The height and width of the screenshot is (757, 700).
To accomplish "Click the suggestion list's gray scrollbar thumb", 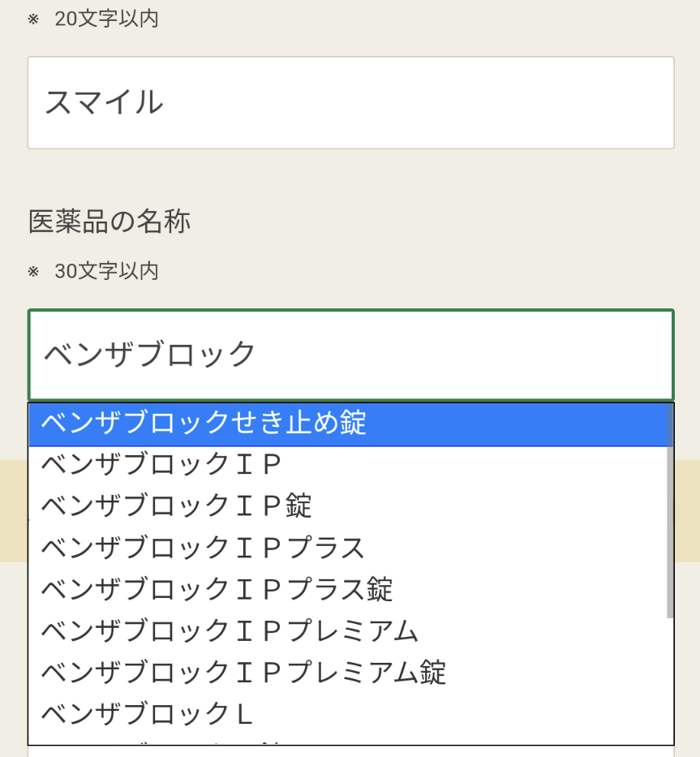I will tap(670, 511).
